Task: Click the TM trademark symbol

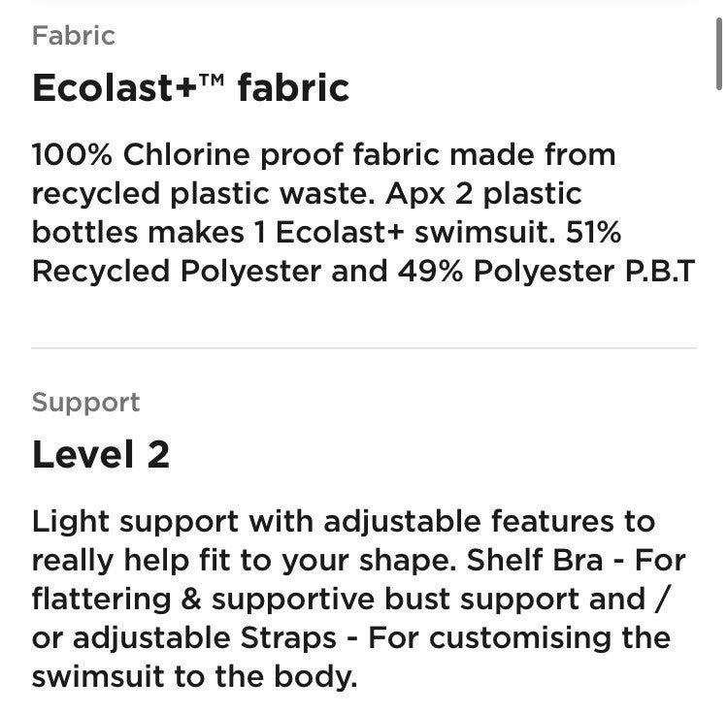Action: (213, 81)
